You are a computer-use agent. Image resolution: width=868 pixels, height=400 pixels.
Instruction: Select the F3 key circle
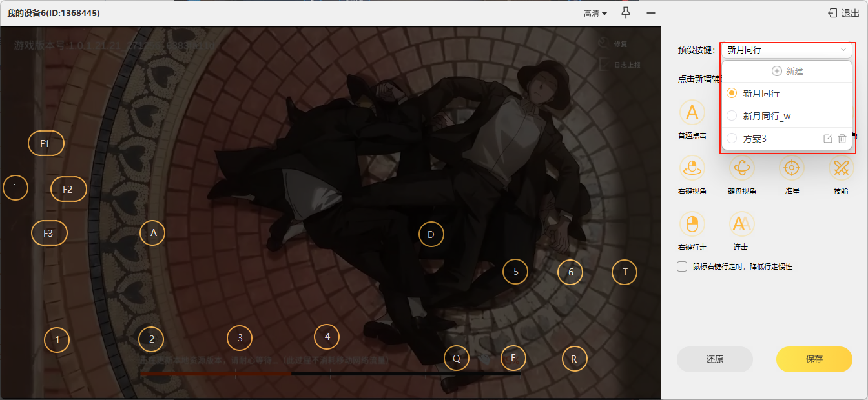click(x=49, y=233)
